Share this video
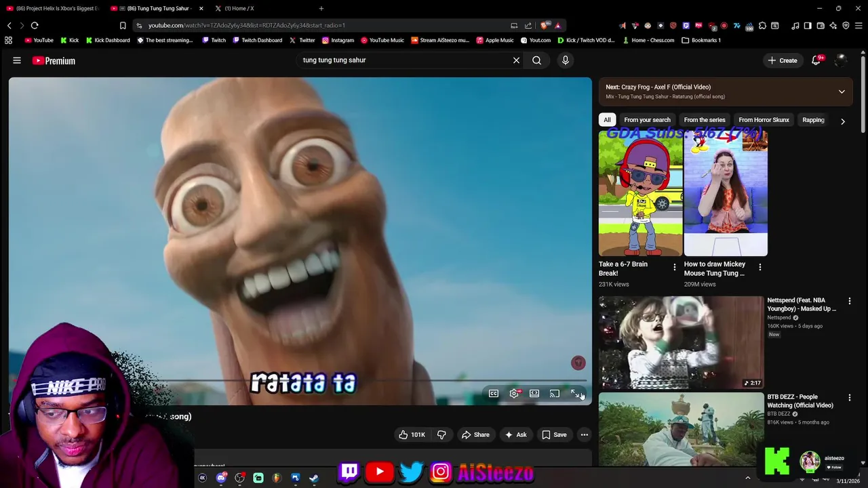 click(475, 434)
